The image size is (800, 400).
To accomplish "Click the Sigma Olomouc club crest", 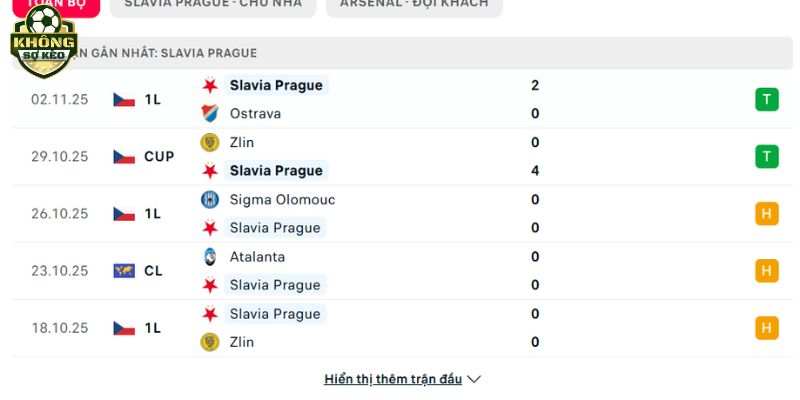I will [210, 199].
